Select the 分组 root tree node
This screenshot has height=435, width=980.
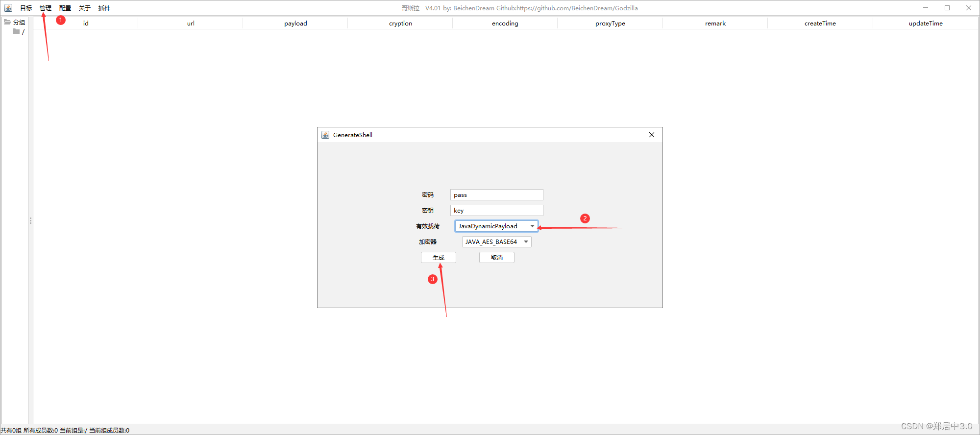click(x=19, y=22)
